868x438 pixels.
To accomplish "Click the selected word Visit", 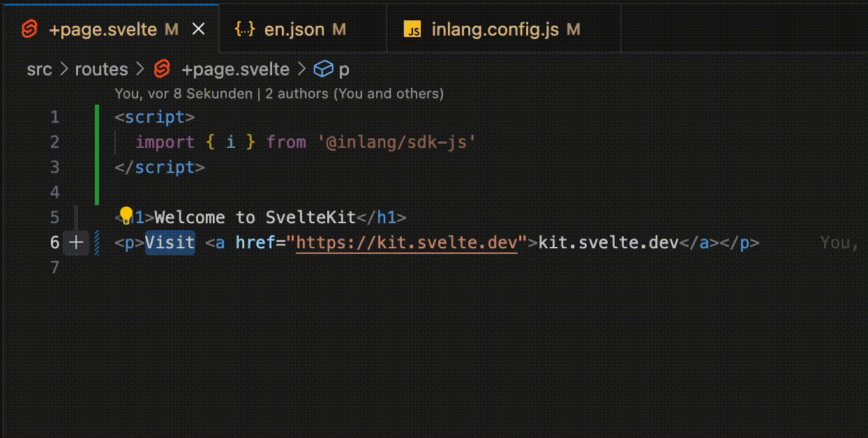I will [x=170, y=243].
